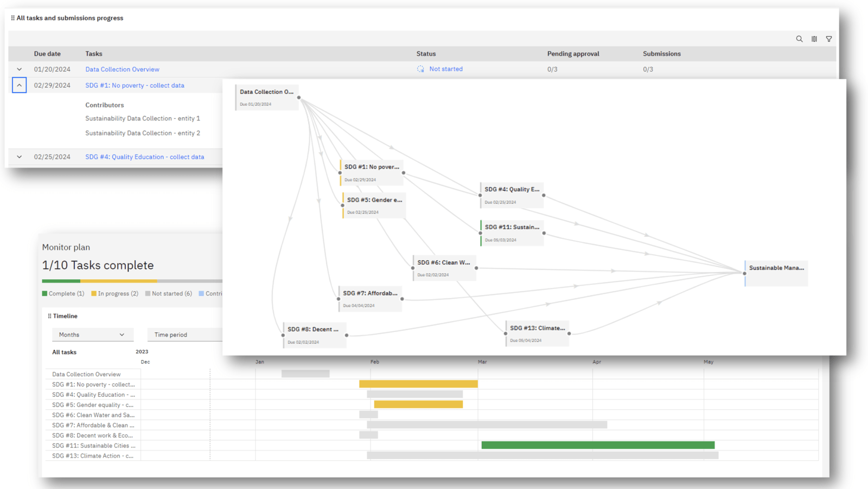Select timeline row SDG #7: Affordable & Clean
The height and width of the screenshot is (489, 868).
click(93, 426)
